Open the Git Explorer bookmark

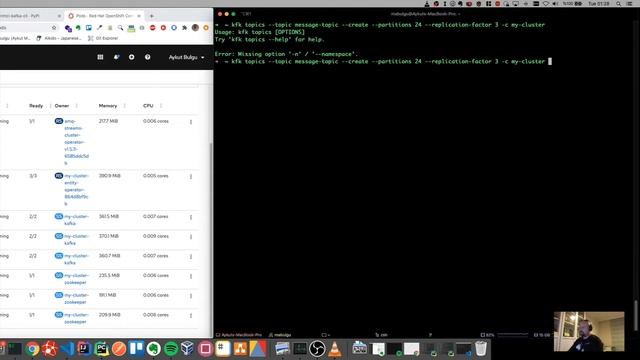(103, 38)
